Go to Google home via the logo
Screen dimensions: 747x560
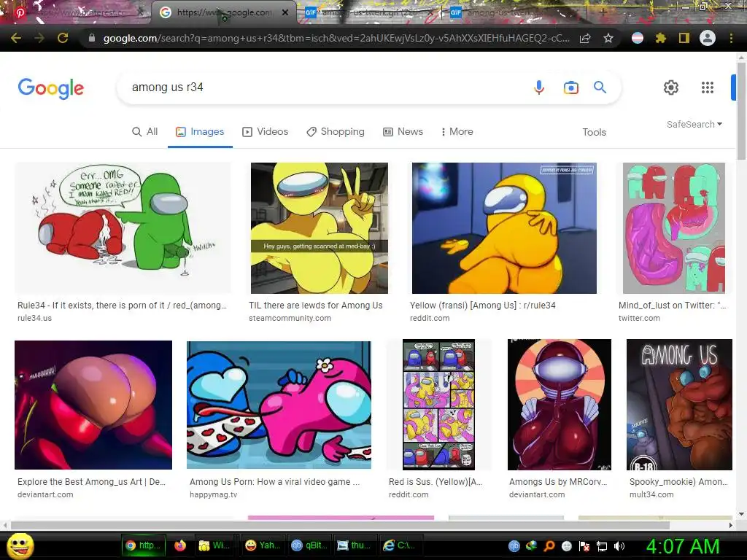(x=51, y=88)
